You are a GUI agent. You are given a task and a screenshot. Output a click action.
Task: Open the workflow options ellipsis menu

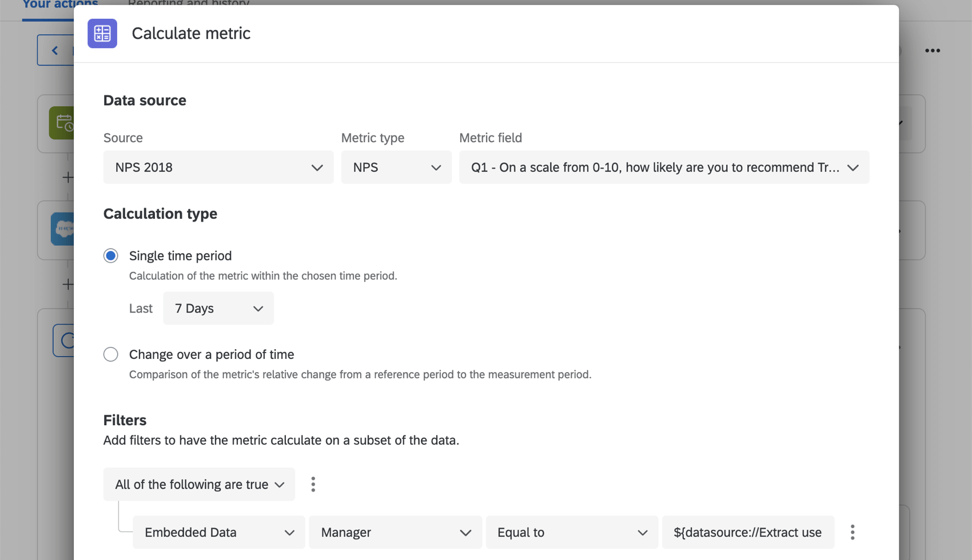coord(932,50)
